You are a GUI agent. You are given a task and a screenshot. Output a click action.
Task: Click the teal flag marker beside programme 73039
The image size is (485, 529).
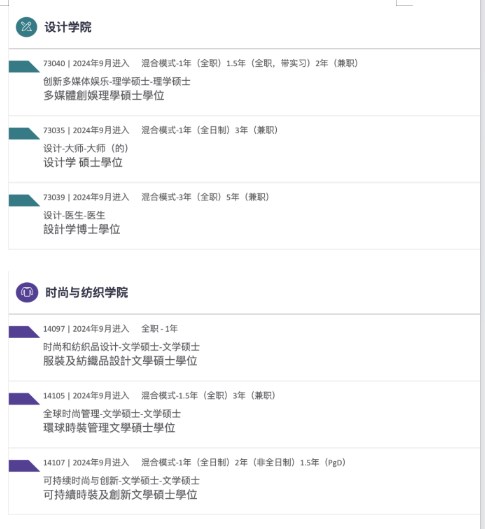[x=24, y=200]
